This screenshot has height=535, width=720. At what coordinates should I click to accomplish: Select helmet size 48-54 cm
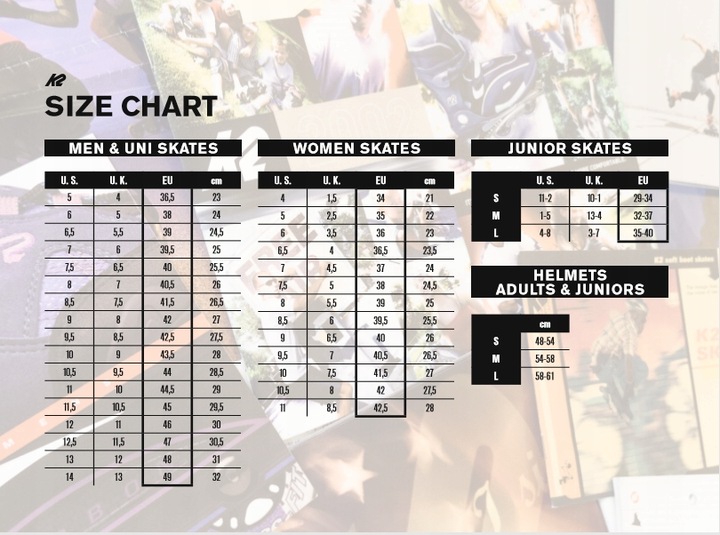click(545, 341)
